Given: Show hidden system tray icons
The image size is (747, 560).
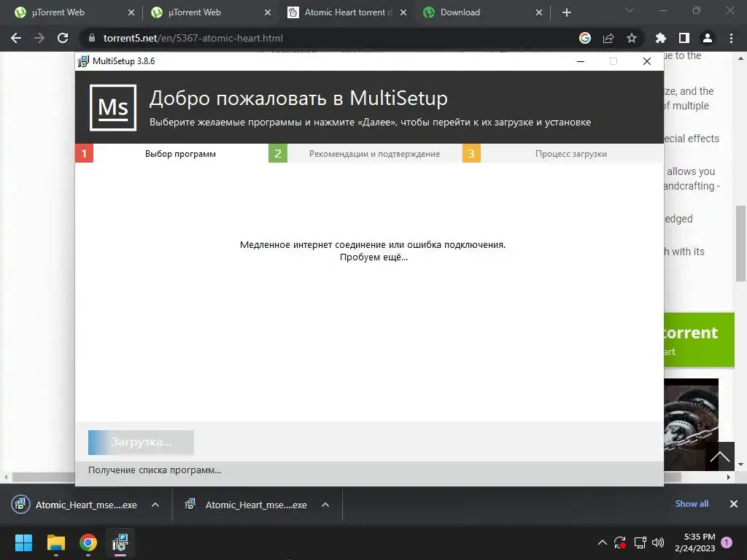Looking at the screenshot, I should [x=602, y=542].
